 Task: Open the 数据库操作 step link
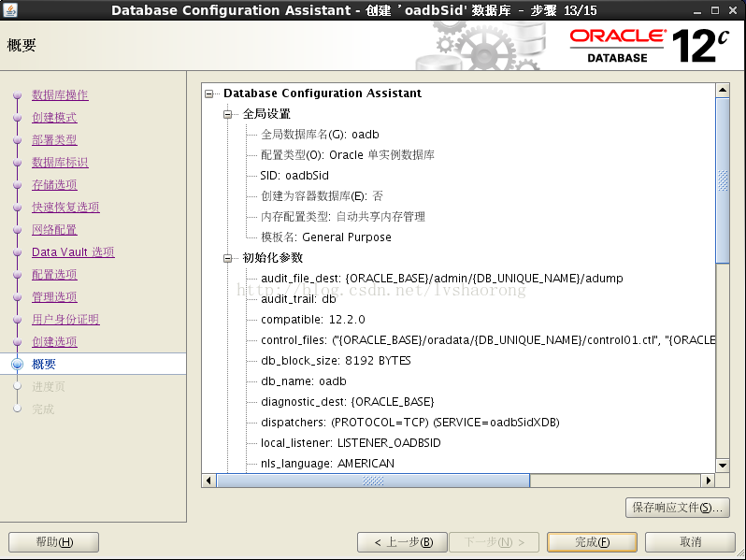(60, 95)
